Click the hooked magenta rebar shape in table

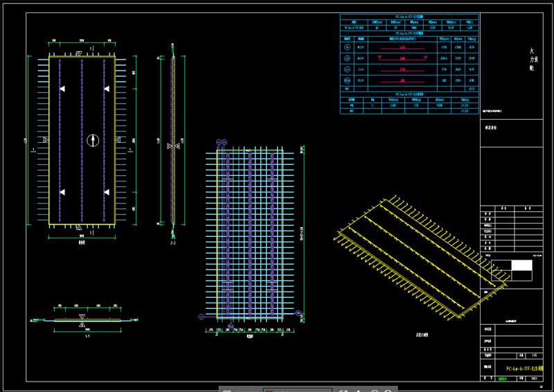point(402,58)
